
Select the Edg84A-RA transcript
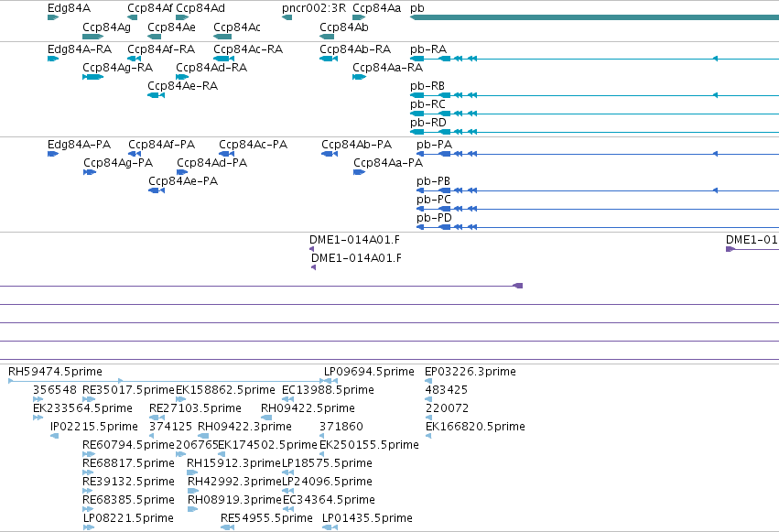(53, 59)
